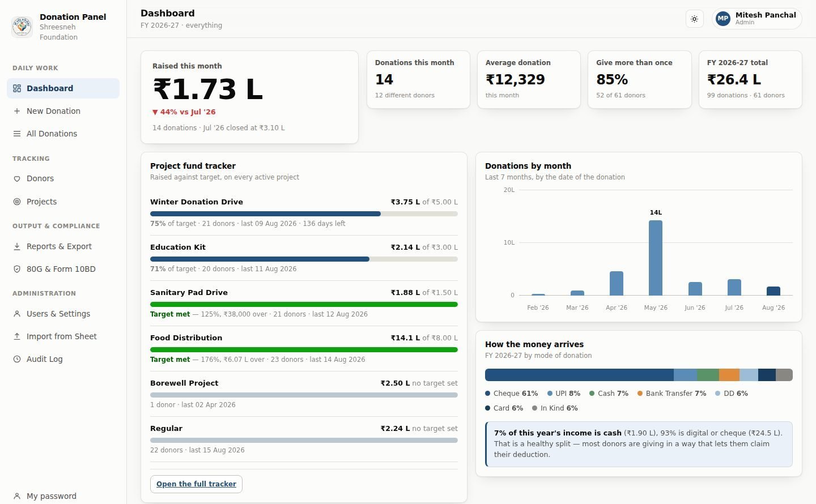This screenshot has width=816, height=504.
Task: Click the Give more than once 85% value
Action: (612, 80)
